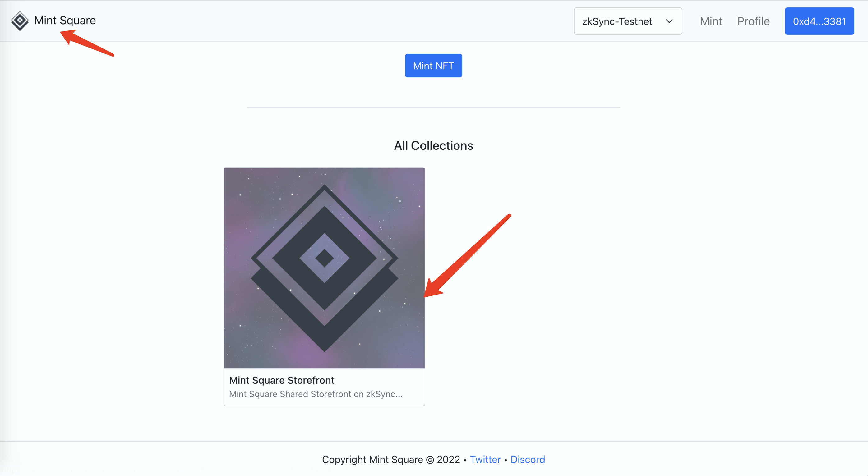The height and width of the screenshot is (476, 868).
Task: Click the 0xd4...3381 wallet address button
Action: pyautogui.click(x=819, y=21)
